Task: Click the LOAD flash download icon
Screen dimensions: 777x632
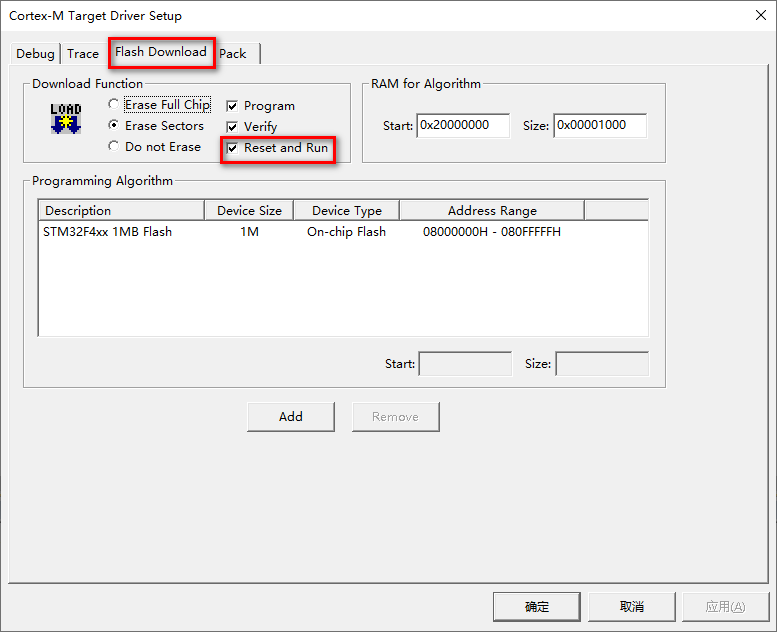Action: [66, 118]
